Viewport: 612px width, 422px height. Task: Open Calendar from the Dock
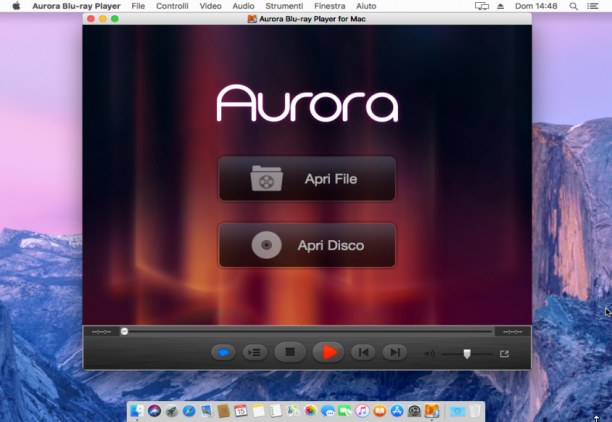point(241,411)
